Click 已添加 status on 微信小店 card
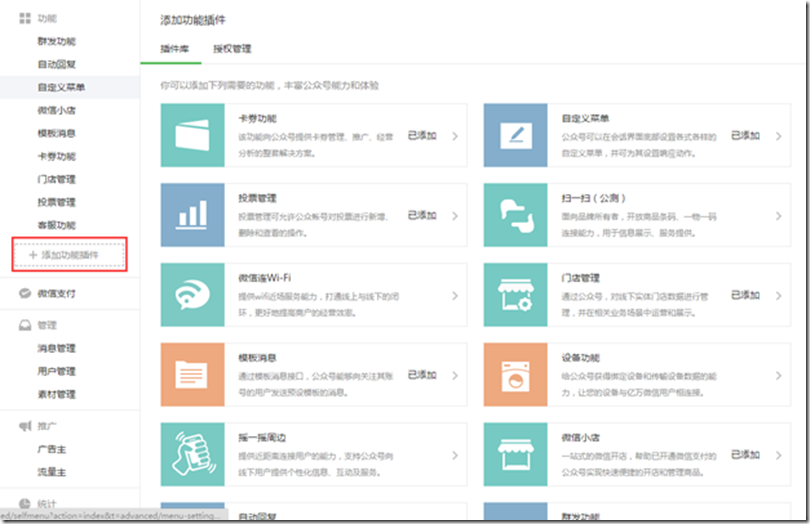Image resolution: width=810 pixels, height=524 pixels. coord(745,455)
